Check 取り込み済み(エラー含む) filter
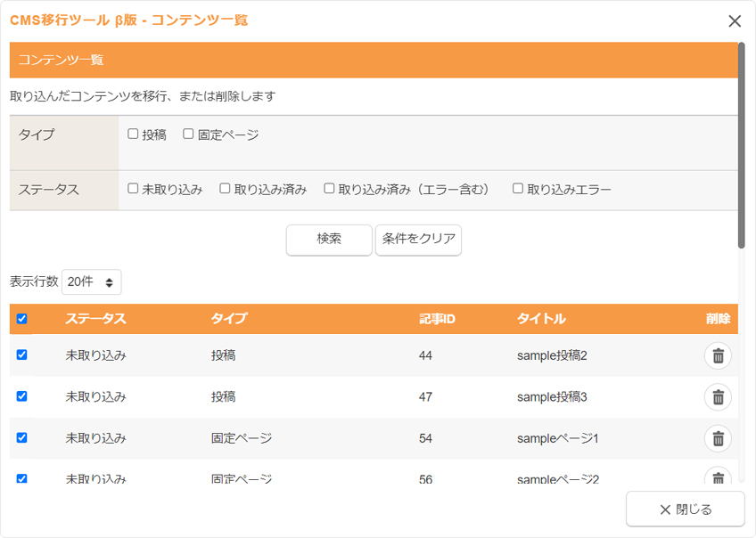 pyautogui.click(x=329, y=189)
